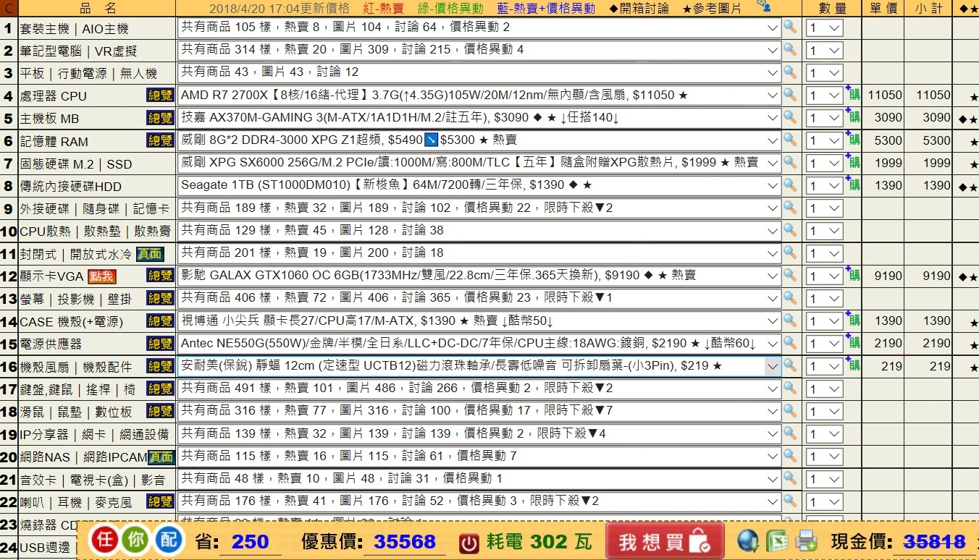Click the +購 icon in the CPU row
Viewport: 979px width, 560px height.
pos(853,94)
